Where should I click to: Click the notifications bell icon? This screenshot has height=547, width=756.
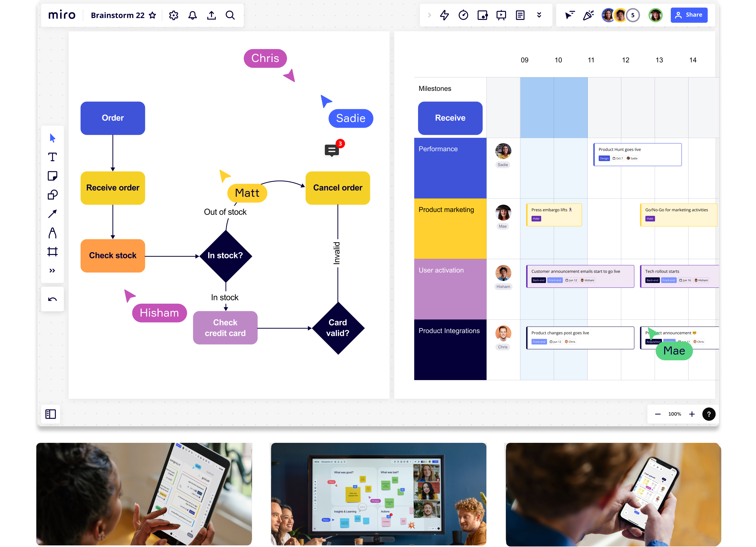click(192, 15)
